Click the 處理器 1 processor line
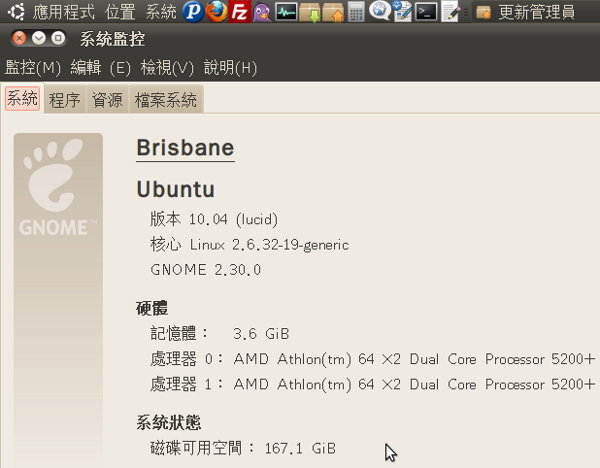Screen dimensions: 600x468 (x=373, y=385)
